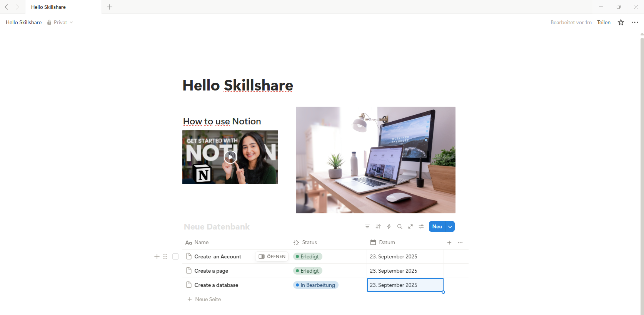Open the date of Create an Account
This screenshot has width=644, height=315.
click(405, 256)
